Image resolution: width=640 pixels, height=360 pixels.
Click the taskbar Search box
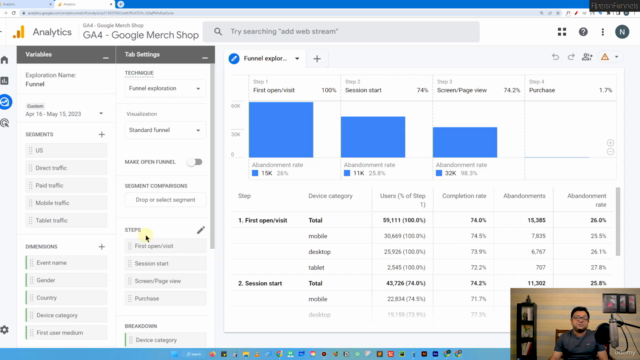click(x=193, y=354)
